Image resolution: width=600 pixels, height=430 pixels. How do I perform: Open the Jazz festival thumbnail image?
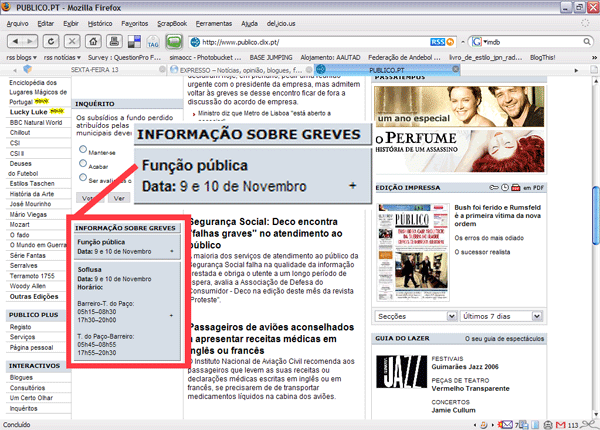coord(401,371)
